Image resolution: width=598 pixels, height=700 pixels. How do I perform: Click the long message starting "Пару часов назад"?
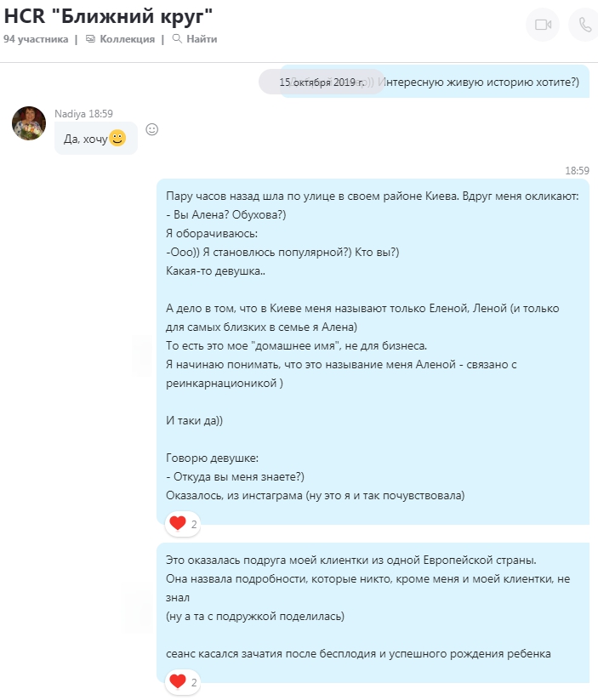point(373,352)
